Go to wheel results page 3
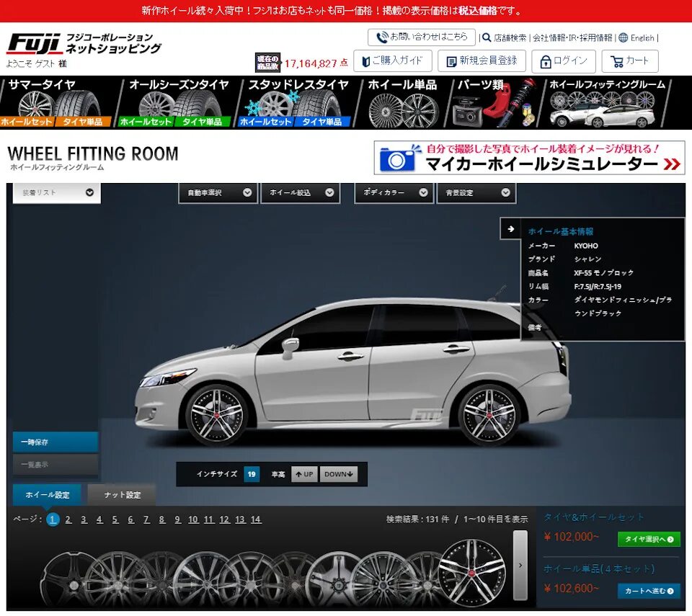Screen dimensions: 692x616 [x=84, y=519]
